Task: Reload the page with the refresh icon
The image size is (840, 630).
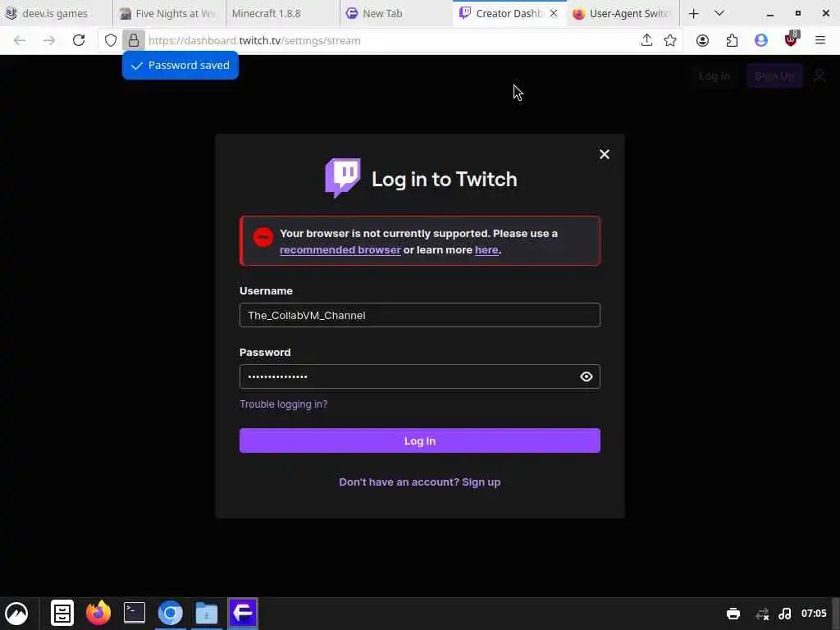Action: pyautogui.click(x=79, y=40)
